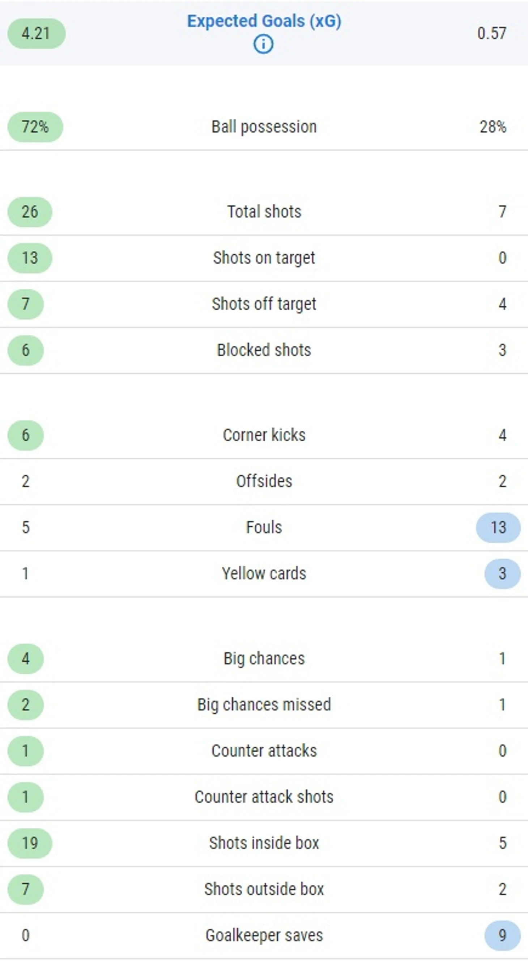The height and width of the screenshot is (980, 528).
Task: Click the Offsides row label
Action: [x=264, y=481]
